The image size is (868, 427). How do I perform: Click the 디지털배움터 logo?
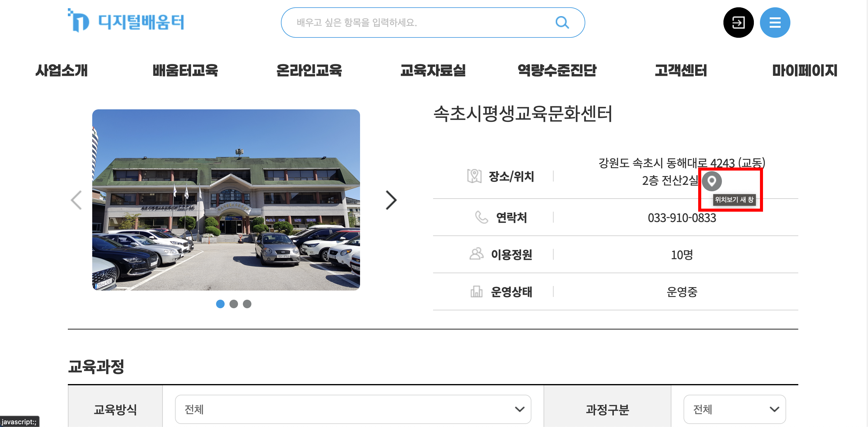126,21
